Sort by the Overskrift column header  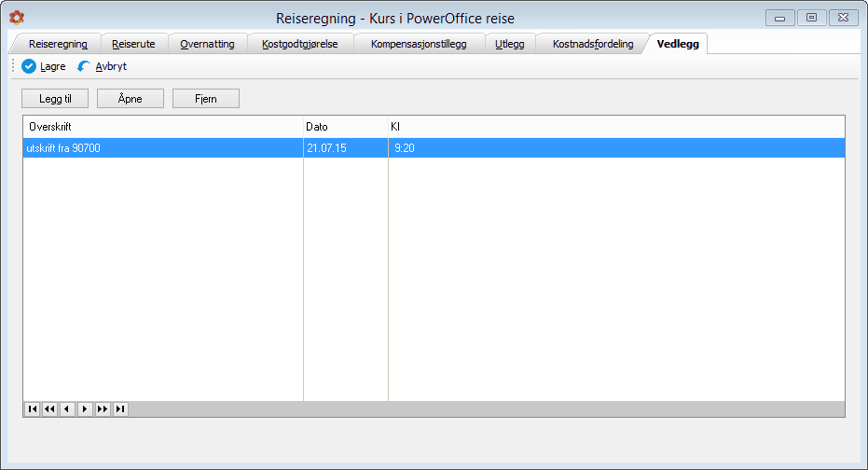(x=163, y=127)
